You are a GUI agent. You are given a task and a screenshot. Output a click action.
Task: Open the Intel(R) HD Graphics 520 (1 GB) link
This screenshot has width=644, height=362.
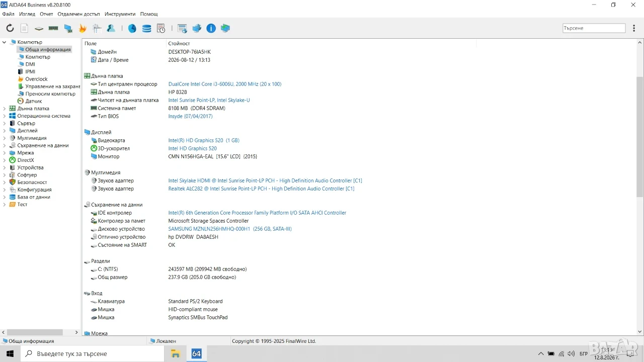tap(204, 140)
